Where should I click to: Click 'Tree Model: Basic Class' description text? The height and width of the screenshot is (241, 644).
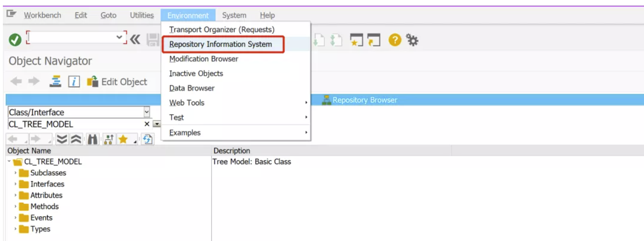[x=252, y=161]
